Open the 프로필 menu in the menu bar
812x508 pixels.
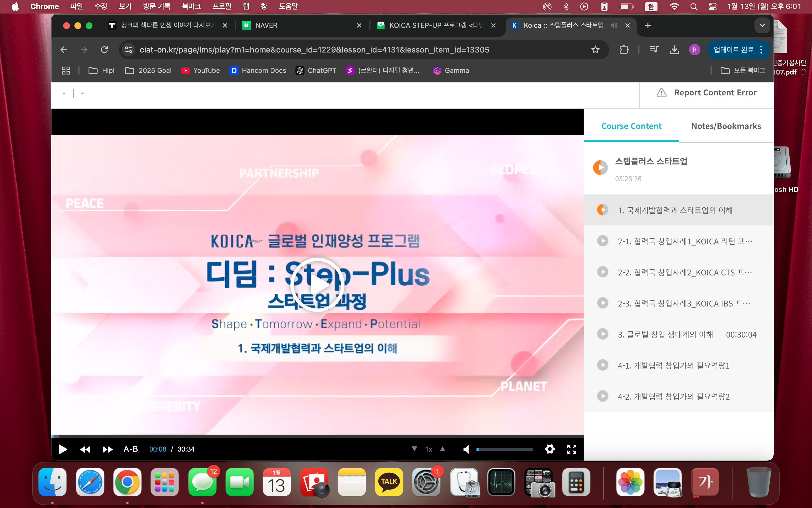221,6
